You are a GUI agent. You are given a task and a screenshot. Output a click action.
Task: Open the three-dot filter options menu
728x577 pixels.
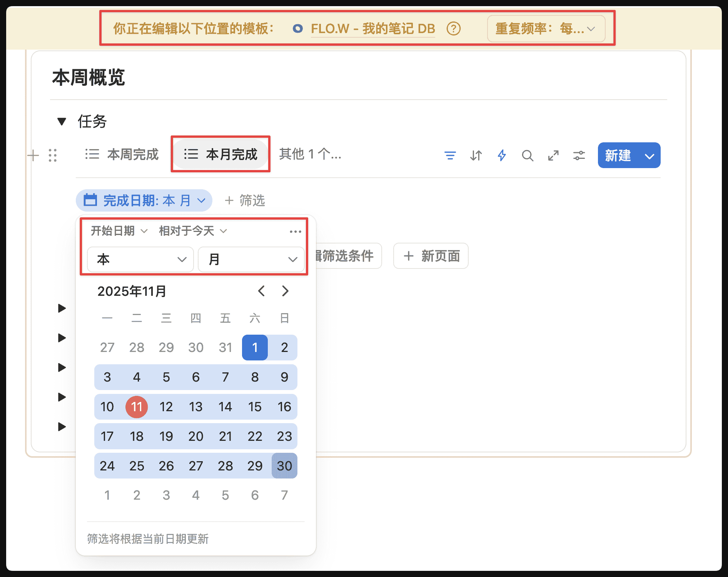295,231
